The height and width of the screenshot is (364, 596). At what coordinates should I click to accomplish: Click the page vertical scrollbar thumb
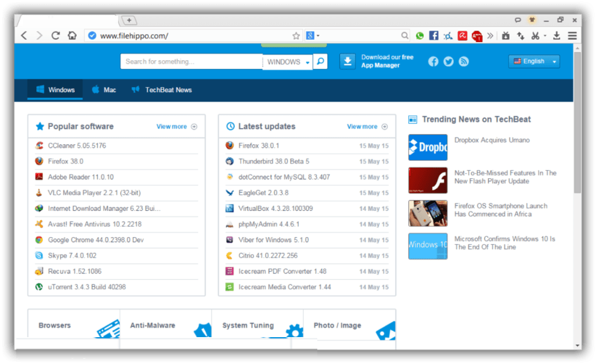[x=577, y=122]
